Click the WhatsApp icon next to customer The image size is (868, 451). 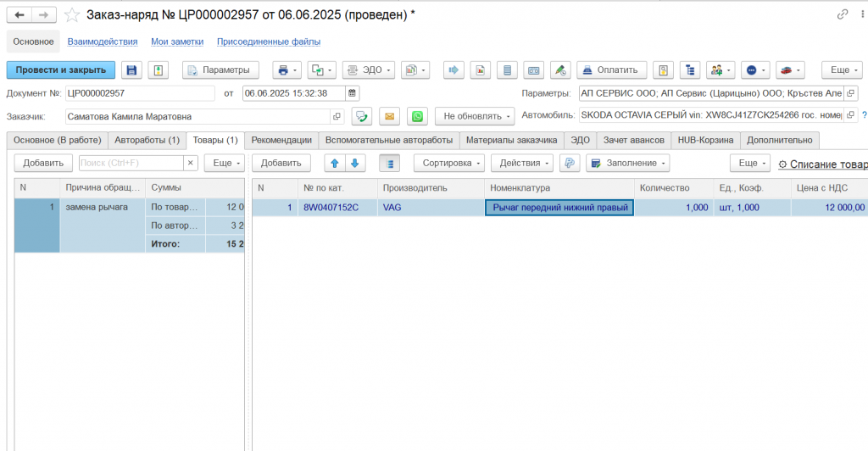(416, 116)
